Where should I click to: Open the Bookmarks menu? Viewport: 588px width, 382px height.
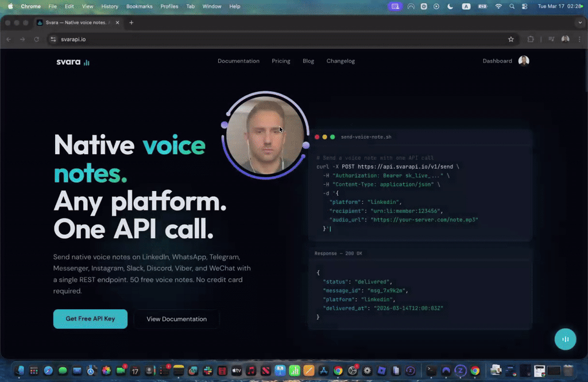pyautogui.click(x=139, y=6)
